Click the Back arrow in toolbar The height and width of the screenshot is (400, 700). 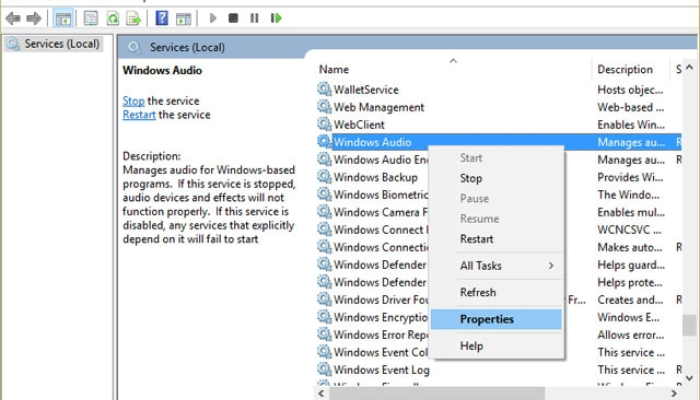[x=13, y=18]
